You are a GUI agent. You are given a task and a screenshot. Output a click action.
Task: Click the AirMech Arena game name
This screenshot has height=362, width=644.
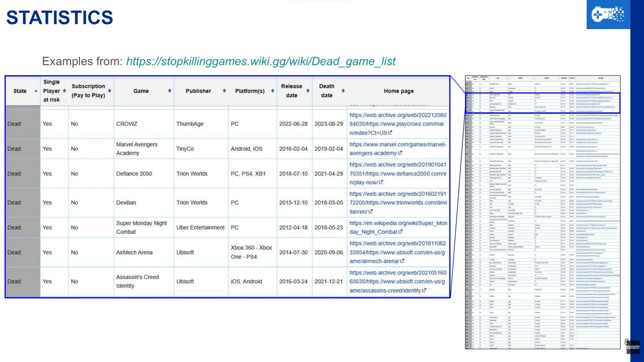click(x=135, y=252)
